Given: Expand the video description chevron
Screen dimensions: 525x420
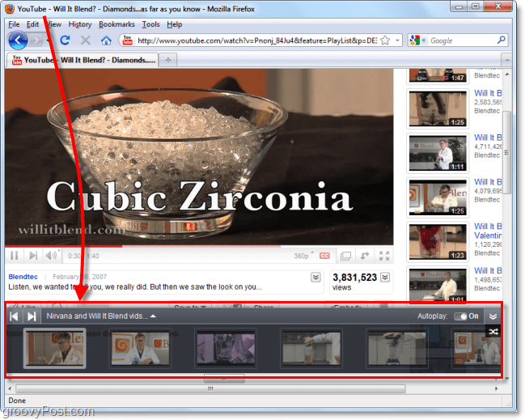Looking at the screenshot, I should 315,278.
